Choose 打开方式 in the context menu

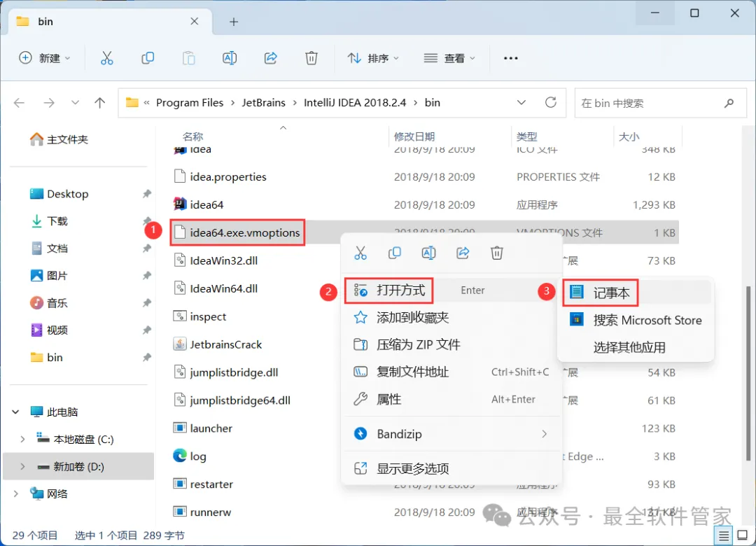(x=451, y=290)
